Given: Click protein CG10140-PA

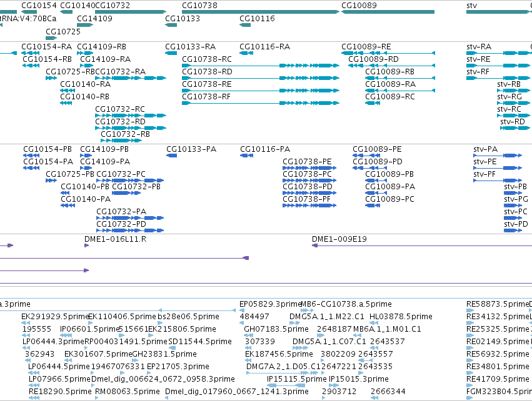Looking at the screenshot, I should pyautogui.click(x=86, y=199).
